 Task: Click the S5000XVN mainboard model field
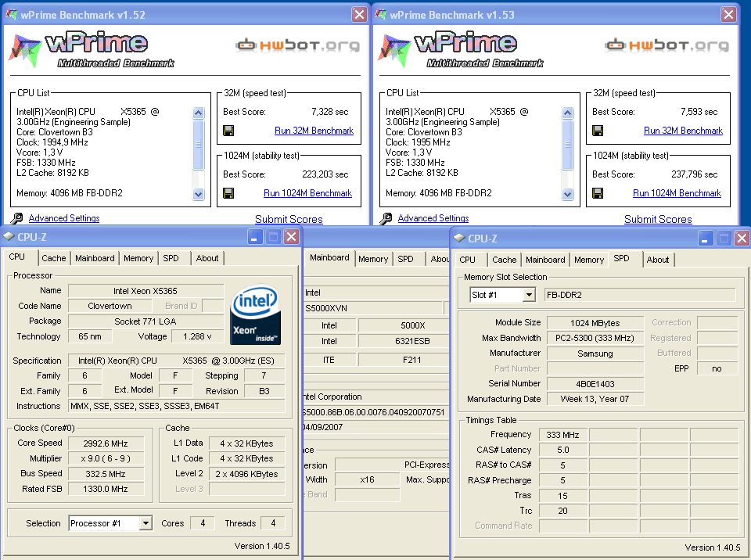[372, 308]
